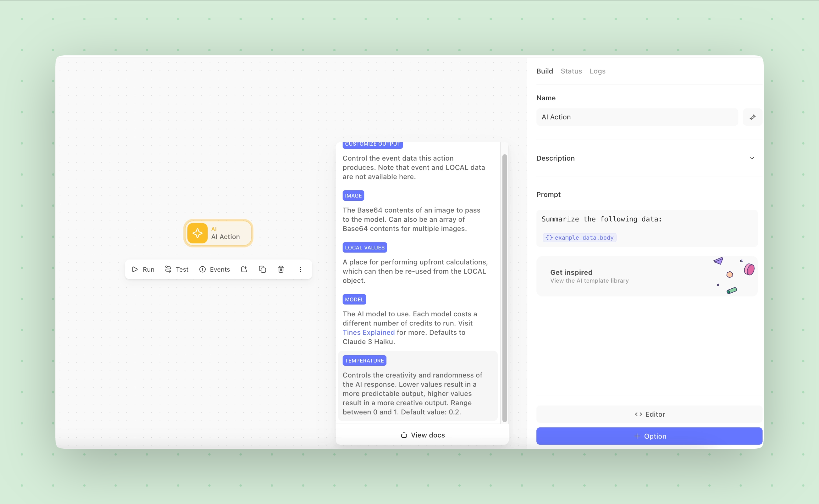
Task: Click the blue Option button
Action: coord(649,436)
